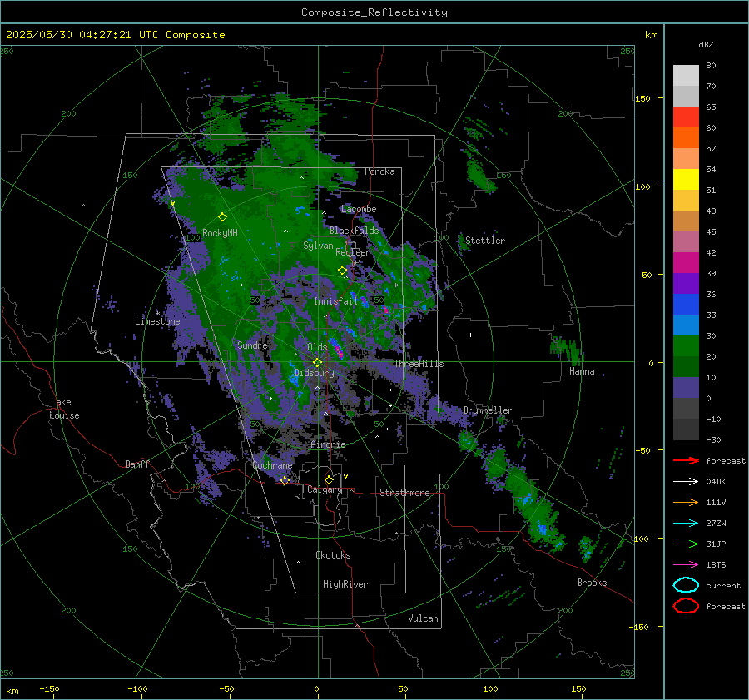Click the 150 tick on right axis
This screenshot has height=700, width=749.
[642, 98]
